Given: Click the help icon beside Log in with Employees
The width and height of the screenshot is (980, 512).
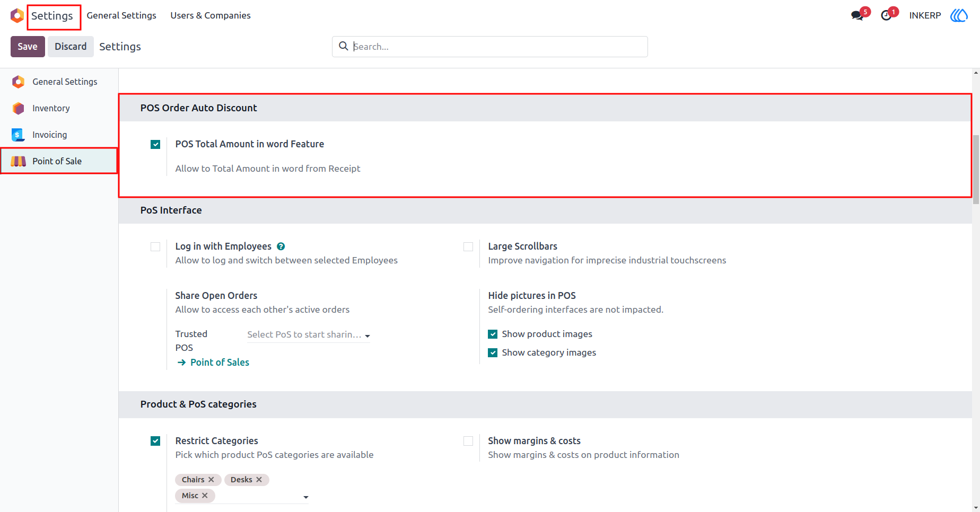Looking at the screenshot, I should click(x=281, y=246).
